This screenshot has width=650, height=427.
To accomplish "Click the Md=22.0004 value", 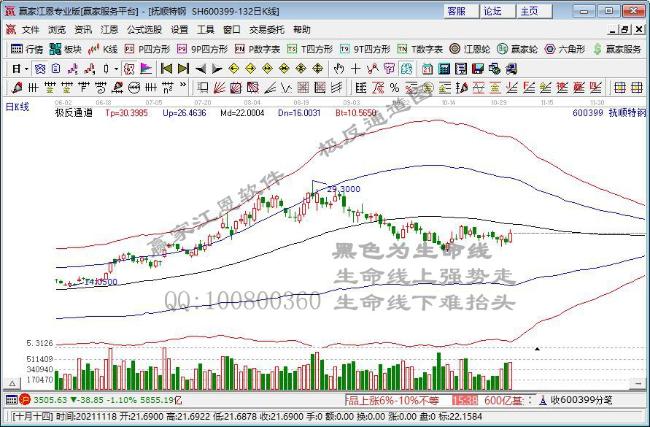I will pyautogui.click(x=242, y=112).
